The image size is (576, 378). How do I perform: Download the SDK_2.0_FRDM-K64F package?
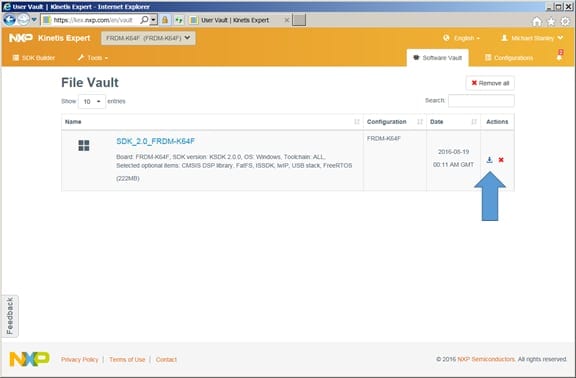(489, 160)
